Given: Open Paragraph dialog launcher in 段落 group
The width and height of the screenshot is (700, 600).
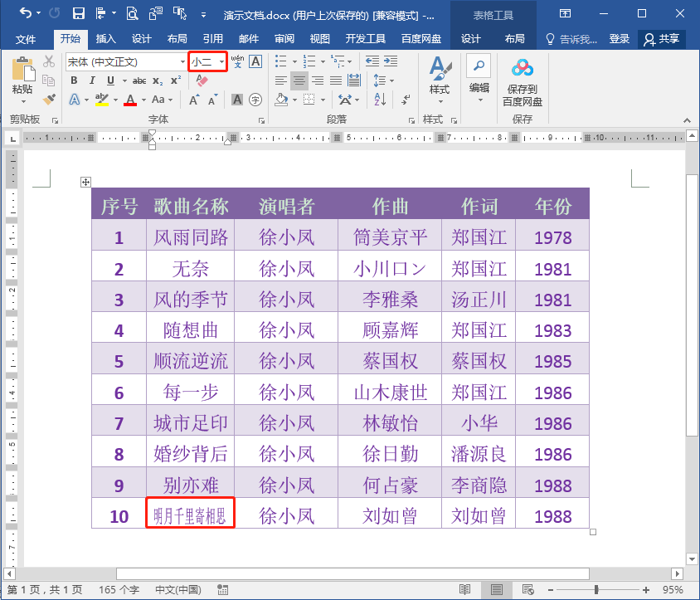Looking at the screenshot, I should [x=411, y=120].
